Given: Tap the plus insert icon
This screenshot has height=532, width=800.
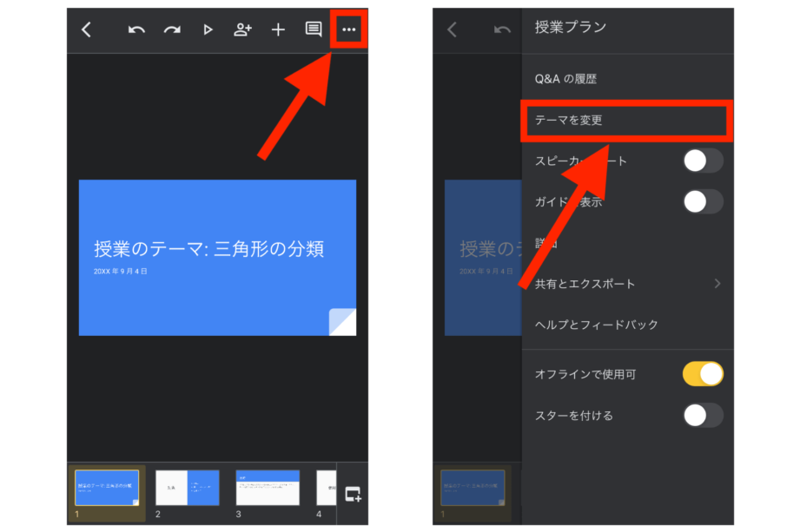Looking at the screenshot, I should pos(278,30).
